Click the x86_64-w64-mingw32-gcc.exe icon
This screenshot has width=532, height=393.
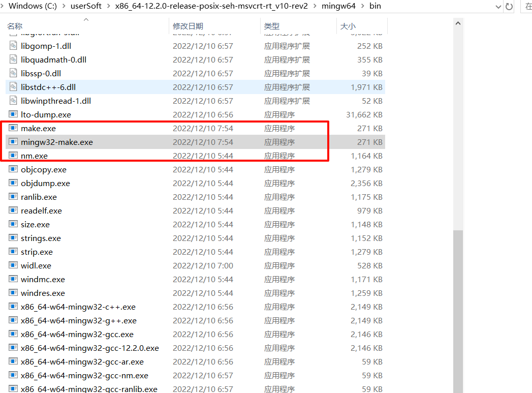tap(12, 334)
